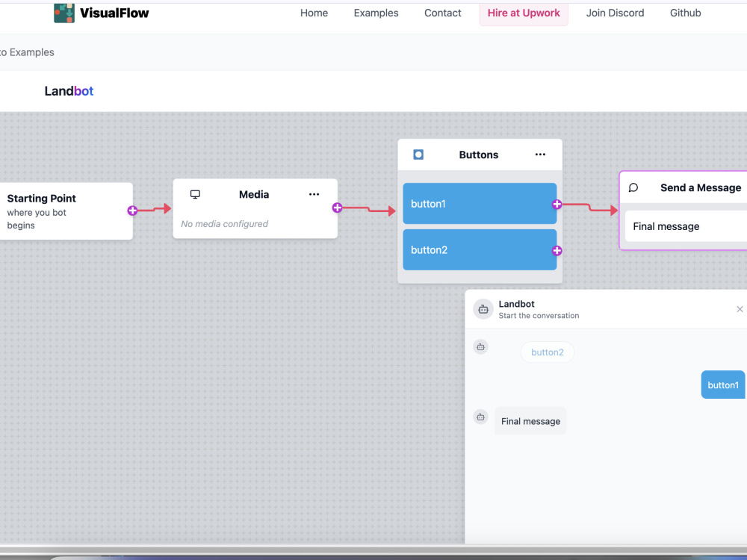
Task: Click the button1 user reply bubble
Action: pos(722,385)
